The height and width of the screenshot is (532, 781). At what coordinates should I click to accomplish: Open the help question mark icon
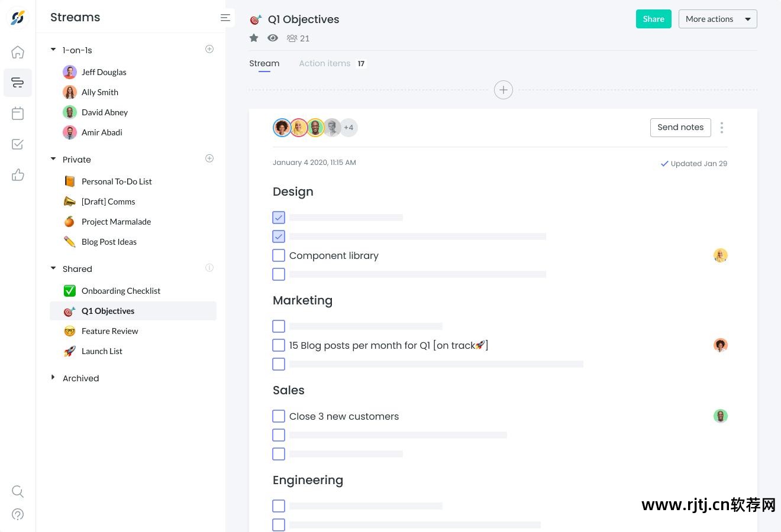coord(18,514)
